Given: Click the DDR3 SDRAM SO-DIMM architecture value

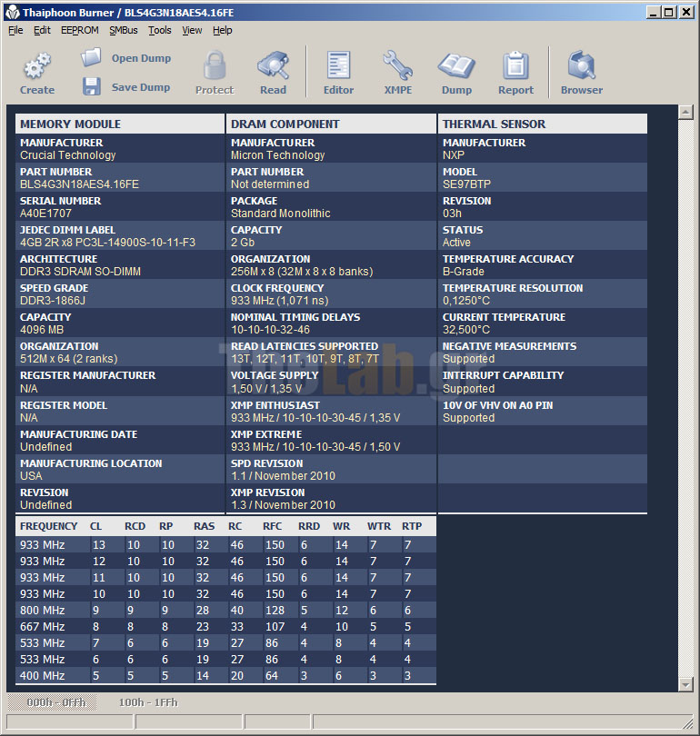Looking at the screenshot, I should click(x=80, y=272).
